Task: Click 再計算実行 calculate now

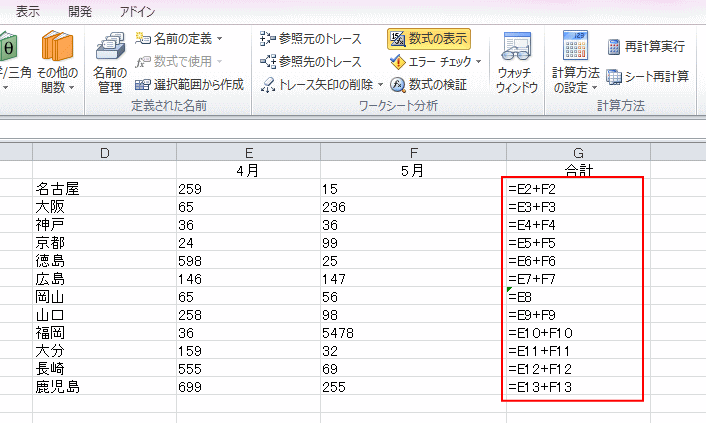Action: [646, 46]
